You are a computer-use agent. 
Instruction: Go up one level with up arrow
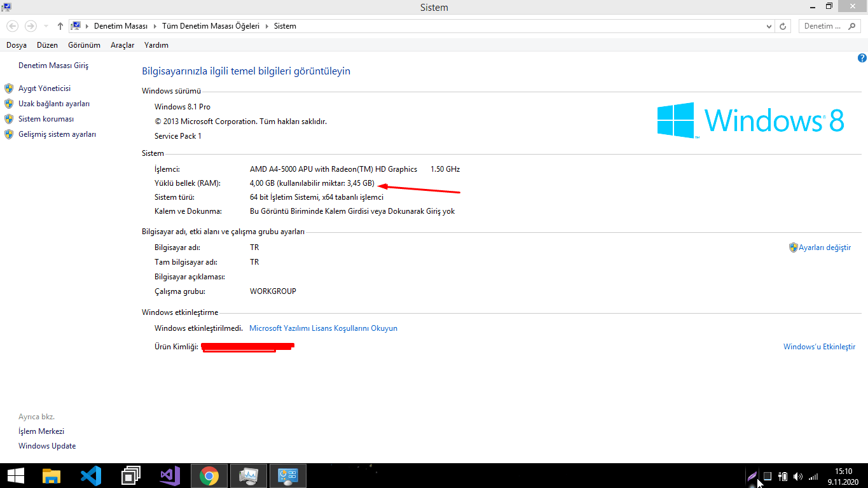click(60, 26)
